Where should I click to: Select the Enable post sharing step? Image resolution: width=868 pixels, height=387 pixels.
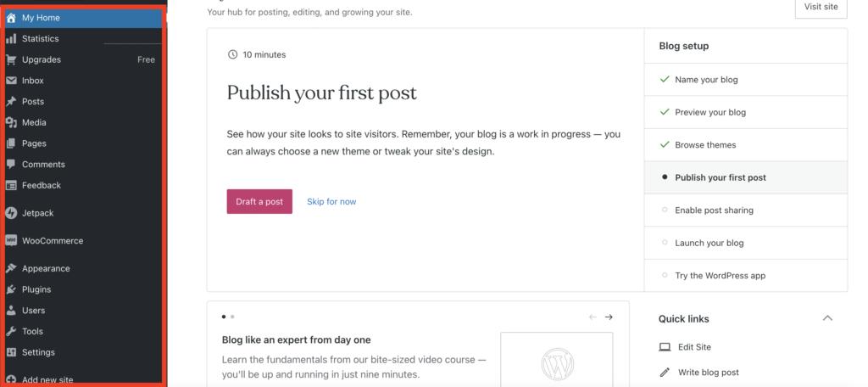pos(714,210)
